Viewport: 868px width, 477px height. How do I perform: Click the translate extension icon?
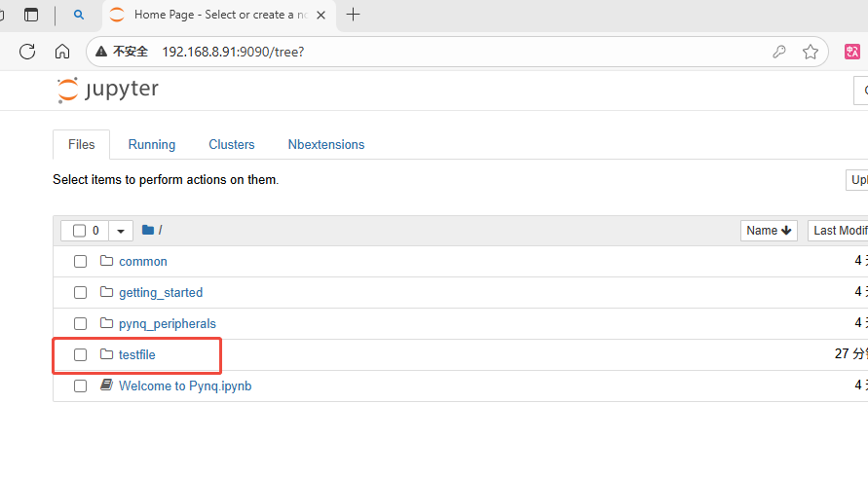click(x=851, y=52)
